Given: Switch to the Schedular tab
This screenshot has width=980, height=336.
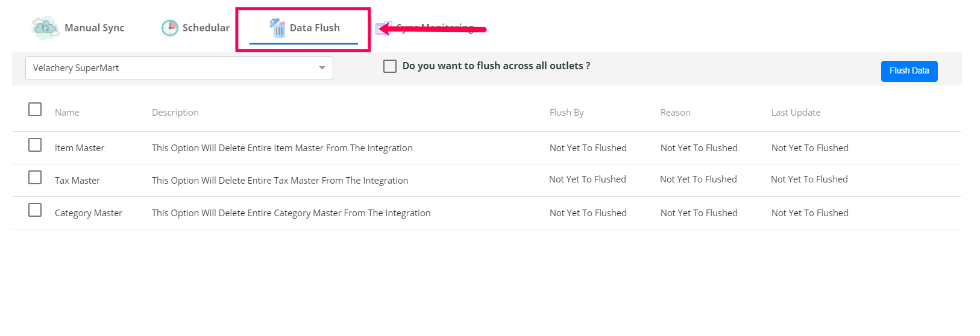Looking at the screenshot, I should tap(206, 28).
